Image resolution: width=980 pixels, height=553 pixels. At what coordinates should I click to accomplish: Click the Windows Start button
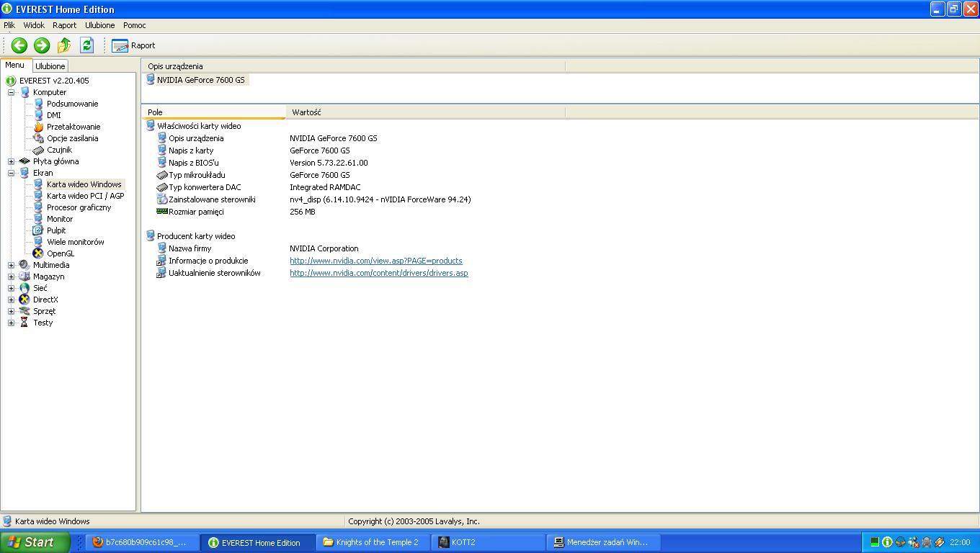(35, 542)
